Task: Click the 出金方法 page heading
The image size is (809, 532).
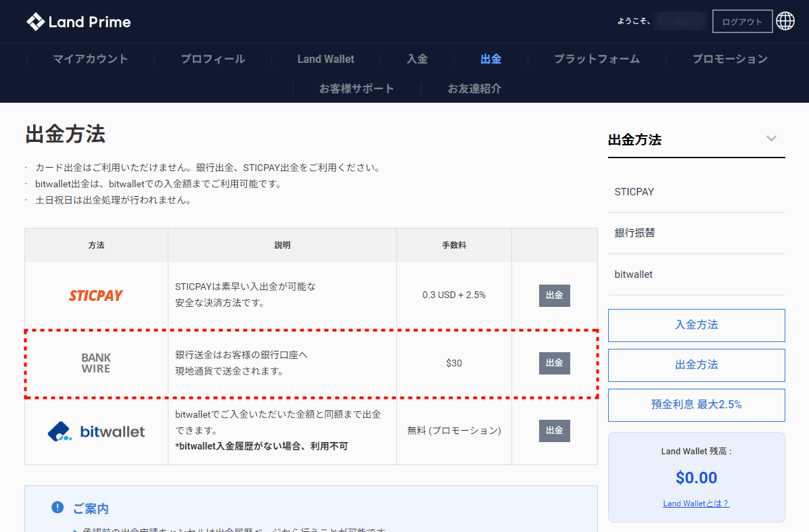Action: coord(66,135)
